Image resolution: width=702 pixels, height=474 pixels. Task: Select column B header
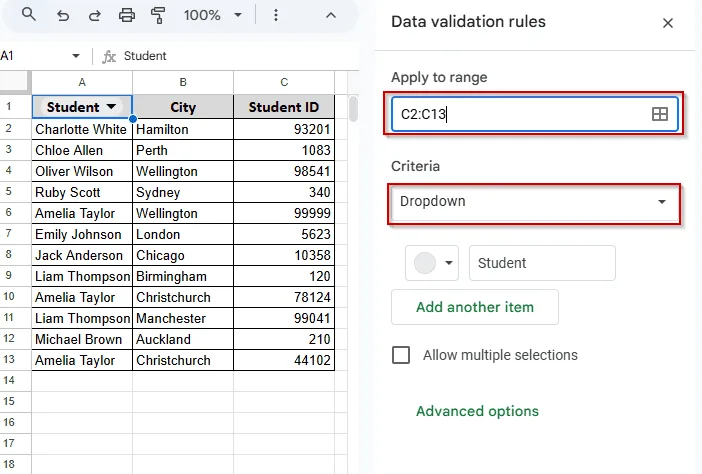coord(183,82)
